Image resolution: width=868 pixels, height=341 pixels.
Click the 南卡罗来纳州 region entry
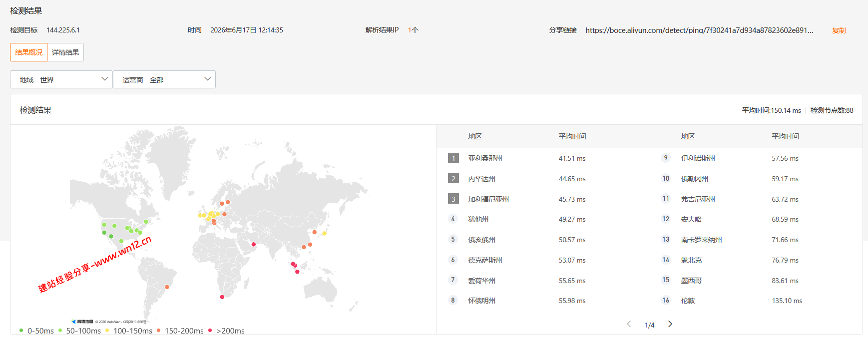702,240
